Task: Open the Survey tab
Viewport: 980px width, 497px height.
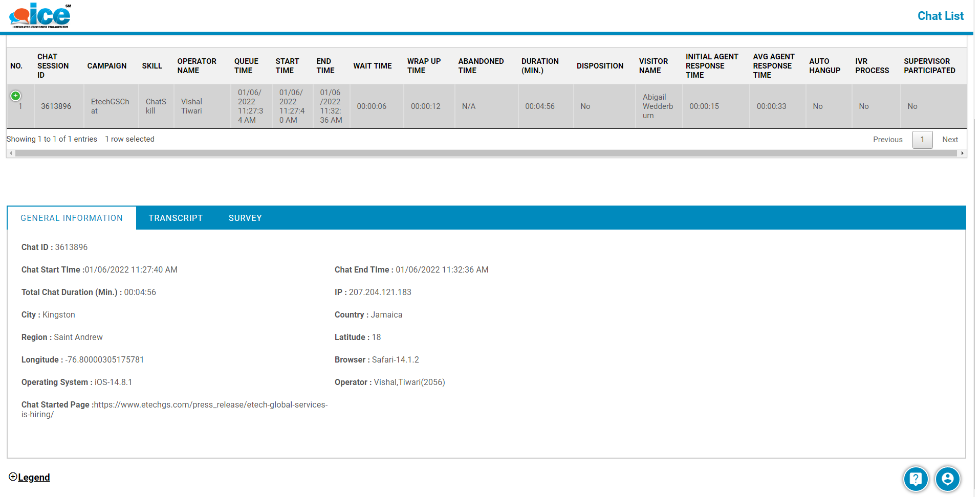Action: 245,218
